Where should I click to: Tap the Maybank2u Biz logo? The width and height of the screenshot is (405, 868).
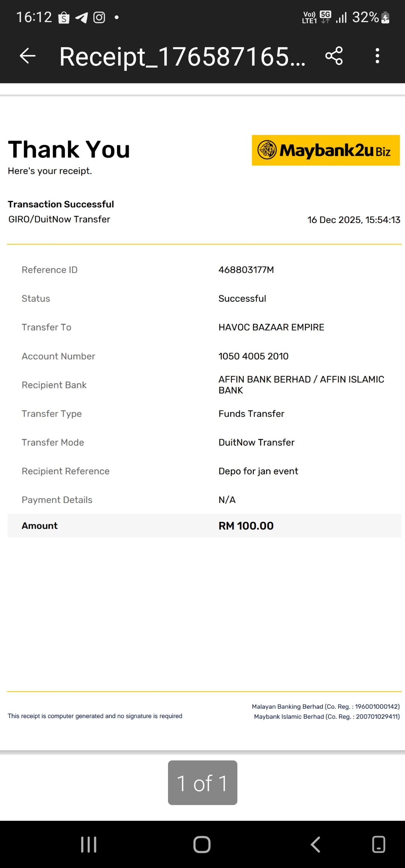click(x=325, y=150)
